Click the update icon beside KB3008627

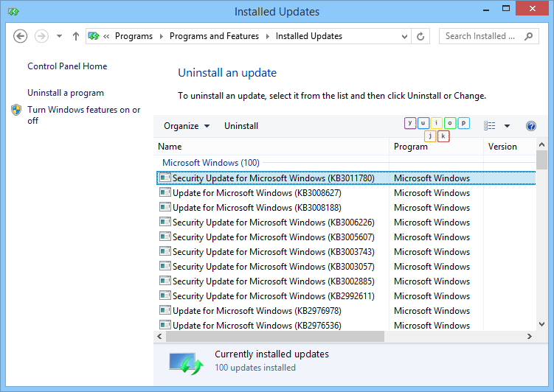point(165,192)
